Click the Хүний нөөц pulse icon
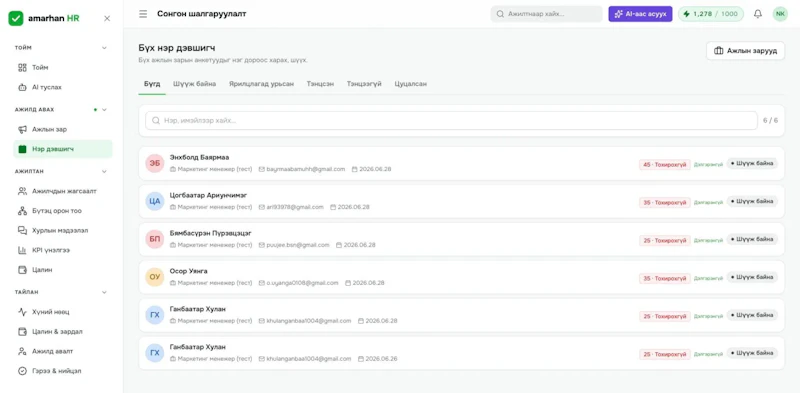Viewport: 800px width, 393px height. point(22,312)
